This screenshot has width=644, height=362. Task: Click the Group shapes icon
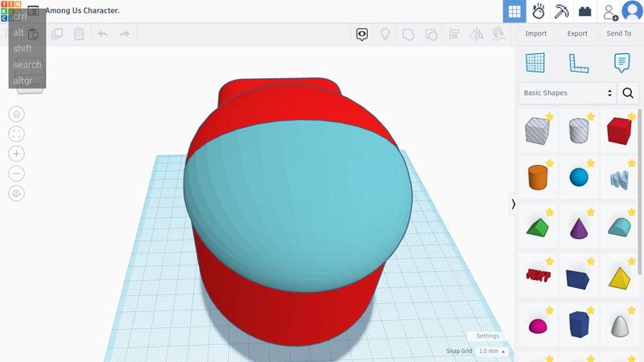point(408,34)
